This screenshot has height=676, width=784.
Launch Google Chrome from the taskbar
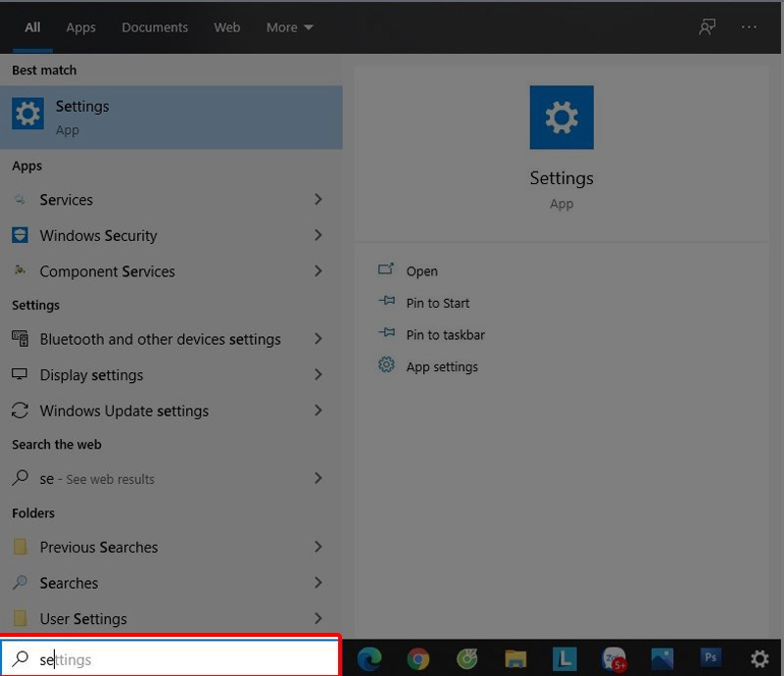click(x=418, y=658)
